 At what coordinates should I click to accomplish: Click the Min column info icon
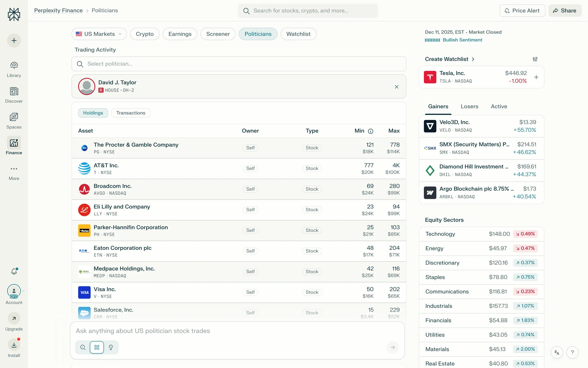(x=371, y=131)
